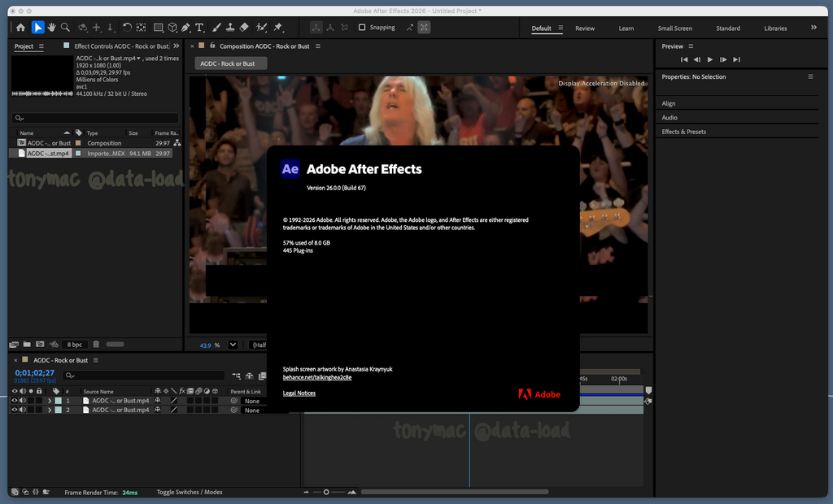Expand layer 1 properties triangle
The height and width of the screenshot is (504, 833).
pyautogui.click(x=49, y=401)
